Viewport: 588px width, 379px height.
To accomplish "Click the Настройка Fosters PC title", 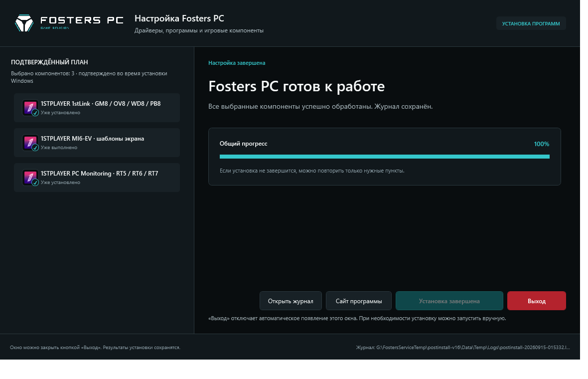I will point(179,18).
